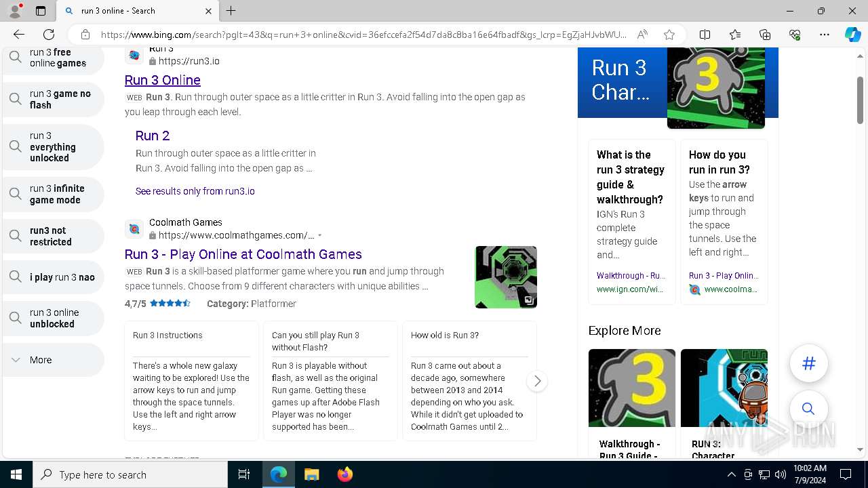Open Browser essentials icon
The height and width of the screenshot is (488, 868).
pos(795,35)
